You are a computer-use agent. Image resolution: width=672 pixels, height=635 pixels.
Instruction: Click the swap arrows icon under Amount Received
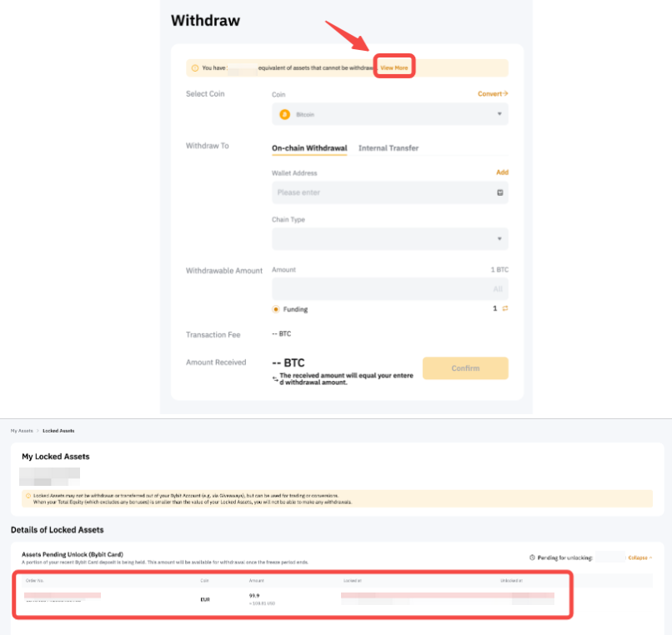(275, 378)
